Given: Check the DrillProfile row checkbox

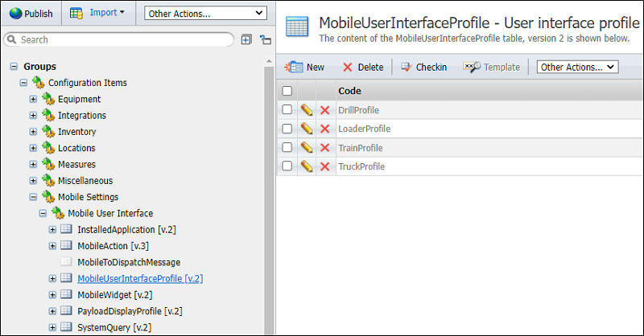Looking at the screenshot, I should click(287, 109).
